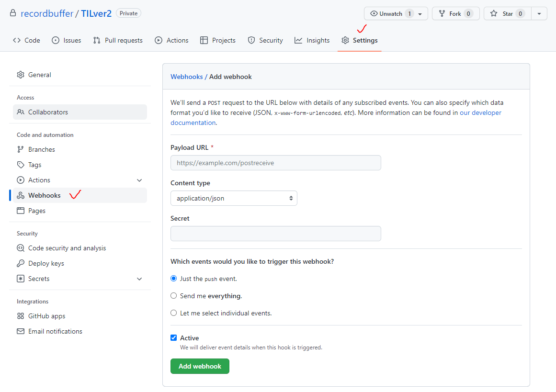Focus the Payload URL input field

(x=275, y=163)
